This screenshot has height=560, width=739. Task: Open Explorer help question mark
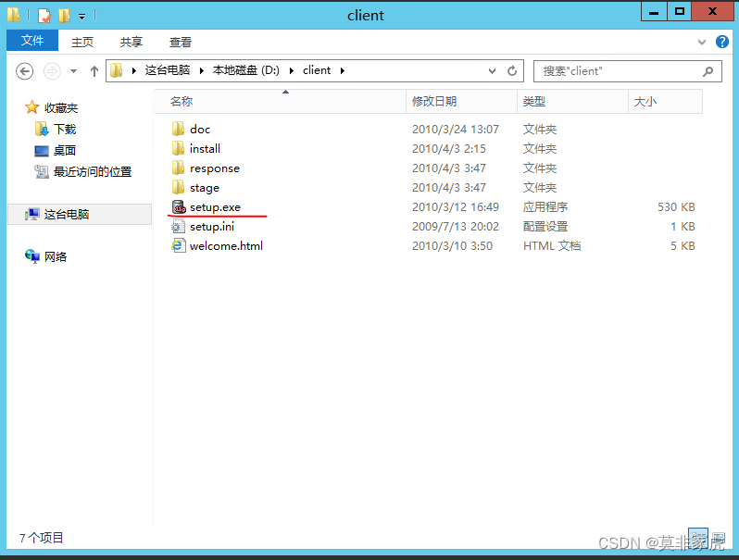click(x=722, y=42)
